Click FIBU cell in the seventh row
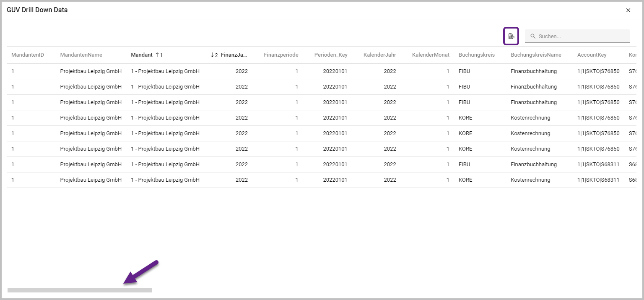Screen dimensions: 644x300 tap(465, 164)
